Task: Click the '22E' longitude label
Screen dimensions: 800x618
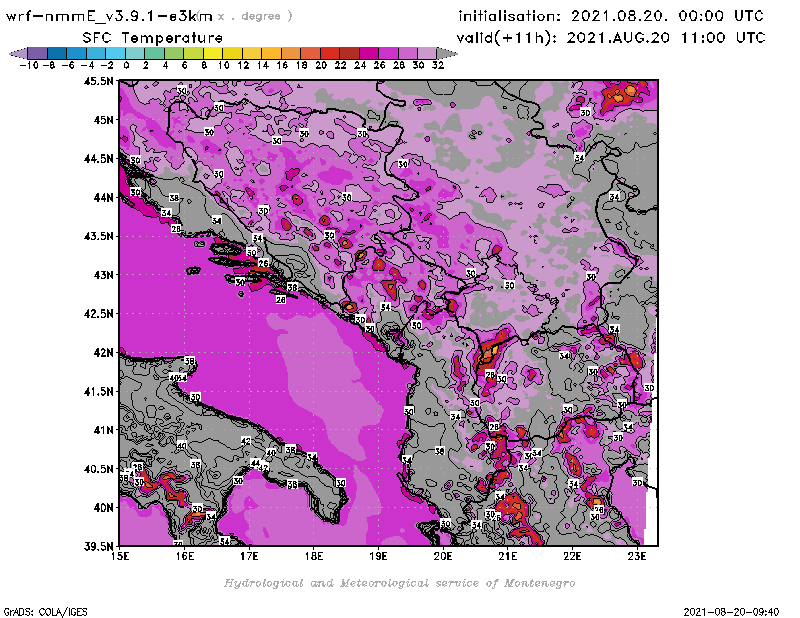Action: pyautogui.click(x=572, y=556)
